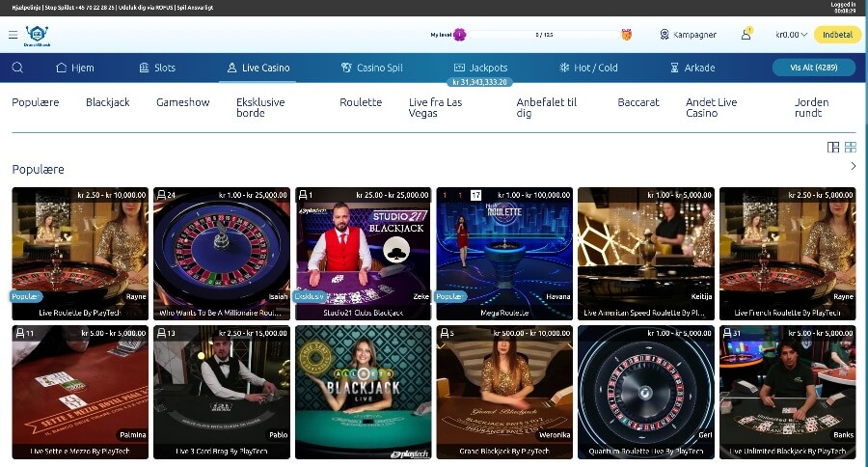Open Studio21 Clubs Blackjack game
Screen dimensions: 868x467
point(364,254)
